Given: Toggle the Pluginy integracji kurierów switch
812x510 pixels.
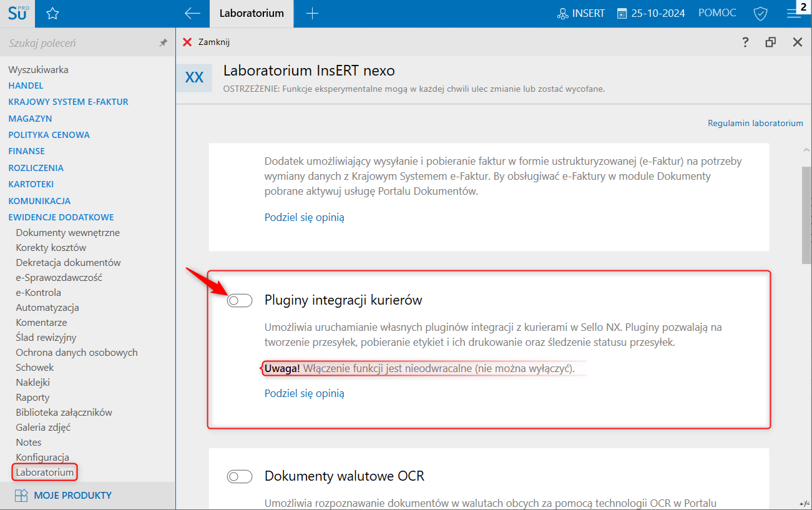Looking at the screenshot, I should [240, 301].
